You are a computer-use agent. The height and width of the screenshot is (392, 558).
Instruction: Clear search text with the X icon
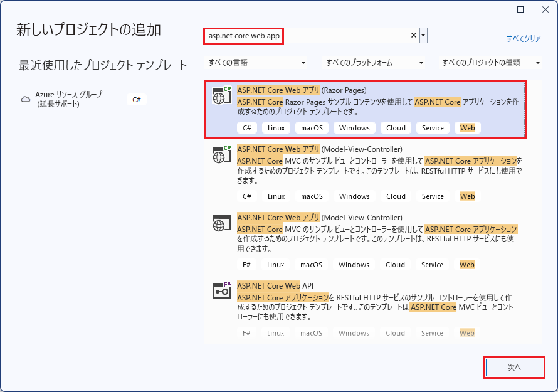(x=414, y=35)
